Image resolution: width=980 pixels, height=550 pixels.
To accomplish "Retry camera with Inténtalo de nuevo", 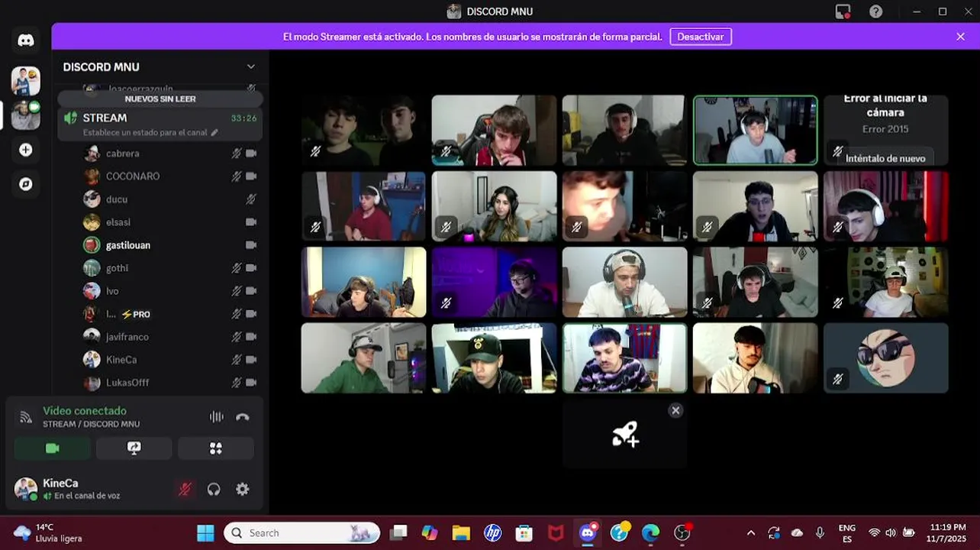I will point(885,158).
